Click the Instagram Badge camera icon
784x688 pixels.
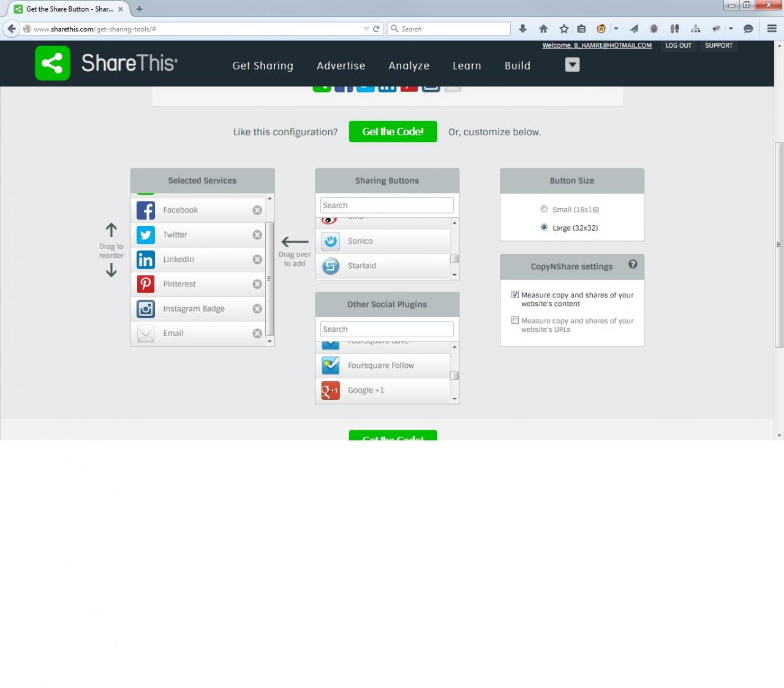pyautogui.click(x=146, y=308)
